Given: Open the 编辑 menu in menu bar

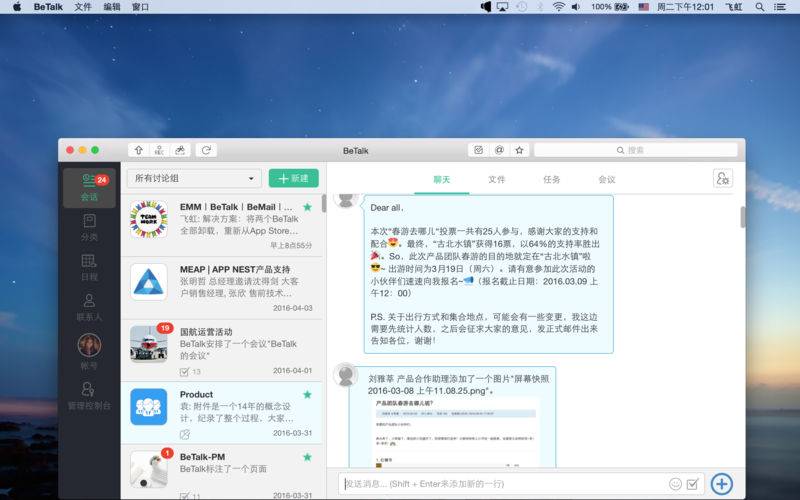Looking at the screenshot, I should pyautogui.click(x=112, y=7).
